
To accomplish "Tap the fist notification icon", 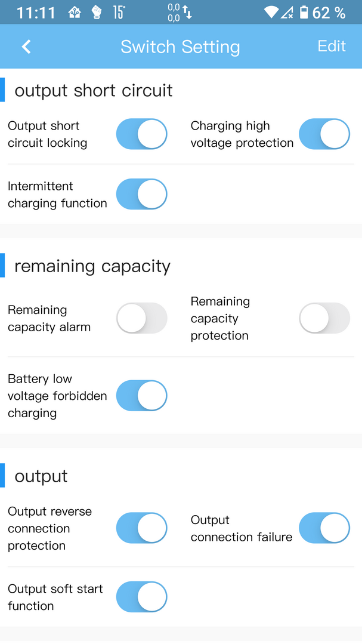I will (x=96, y=13).
